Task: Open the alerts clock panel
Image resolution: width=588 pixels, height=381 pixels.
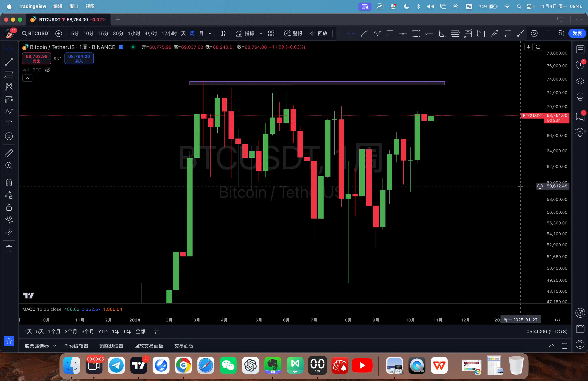Action: (x=580, y=65)
